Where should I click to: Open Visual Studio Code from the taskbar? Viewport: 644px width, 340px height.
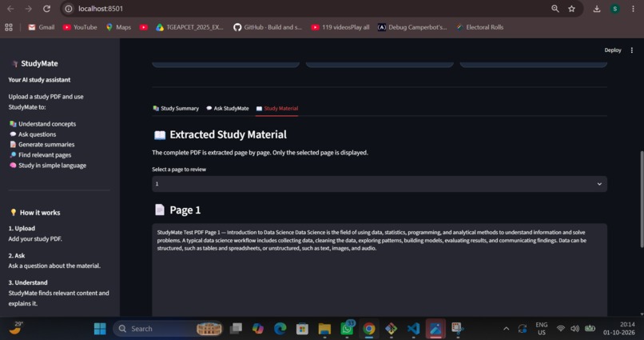pos(413,329)
